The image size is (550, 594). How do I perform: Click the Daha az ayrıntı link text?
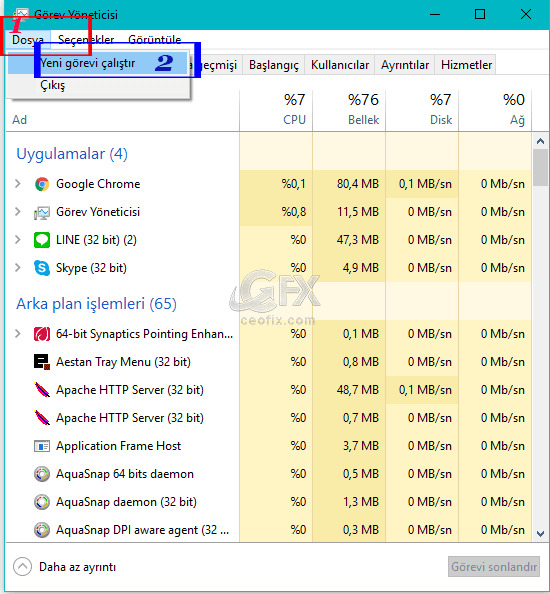[x=78, y=567]
